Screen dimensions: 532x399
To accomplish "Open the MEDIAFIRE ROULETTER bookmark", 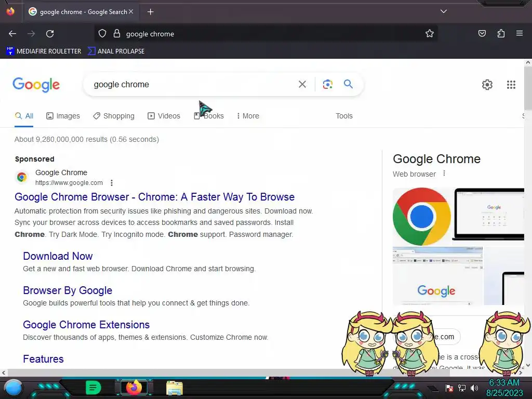I will pyautogui.click(x=44, y=51).
